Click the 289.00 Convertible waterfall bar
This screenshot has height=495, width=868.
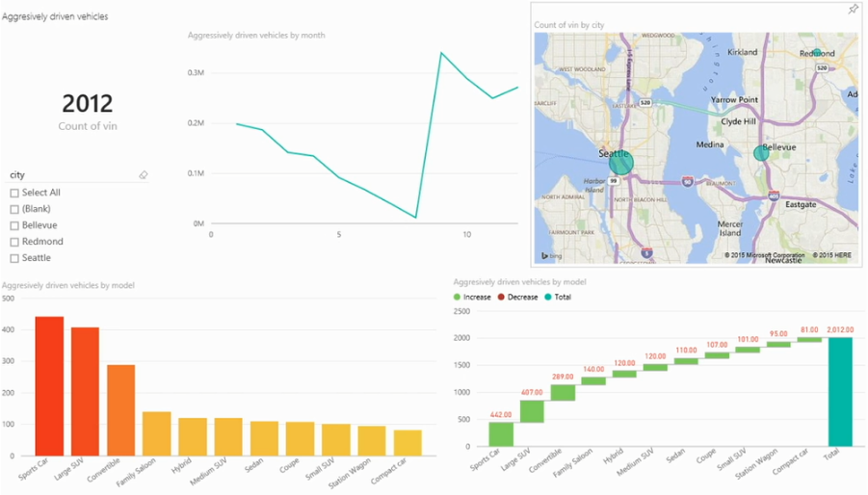(x=563, y=393)
